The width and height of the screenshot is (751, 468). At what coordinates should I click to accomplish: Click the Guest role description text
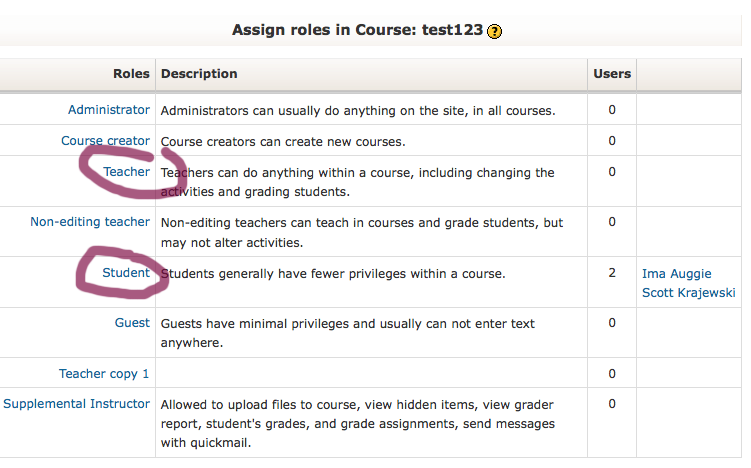348,333
